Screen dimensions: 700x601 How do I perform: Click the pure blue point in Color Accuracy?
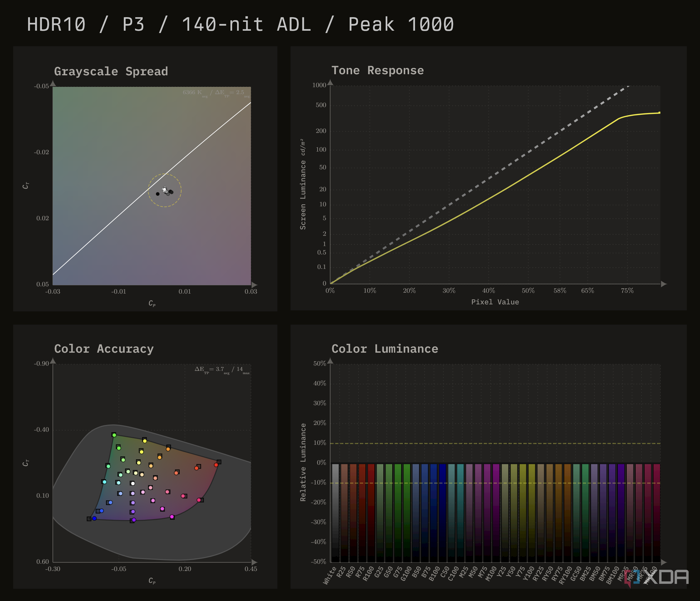tap(94, 518)
